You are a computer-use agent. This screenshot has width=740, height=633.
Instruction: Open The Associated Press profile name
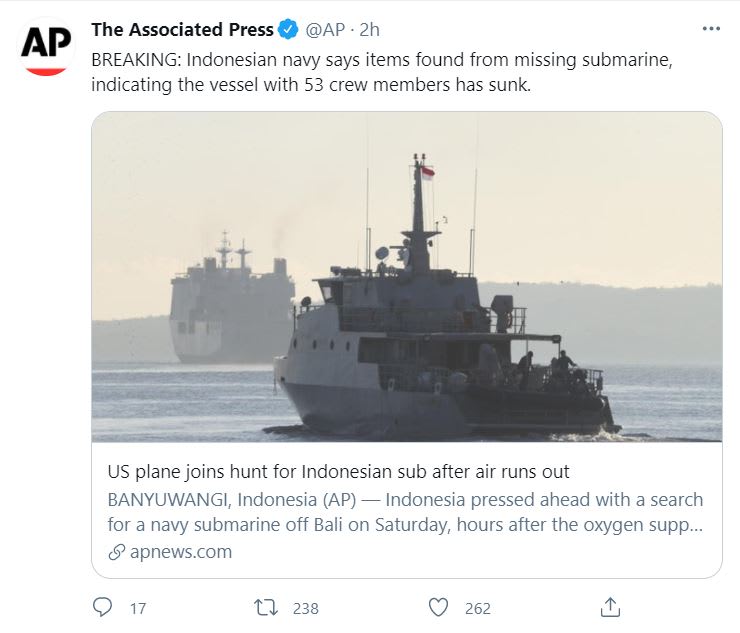[x=182, y=29]
